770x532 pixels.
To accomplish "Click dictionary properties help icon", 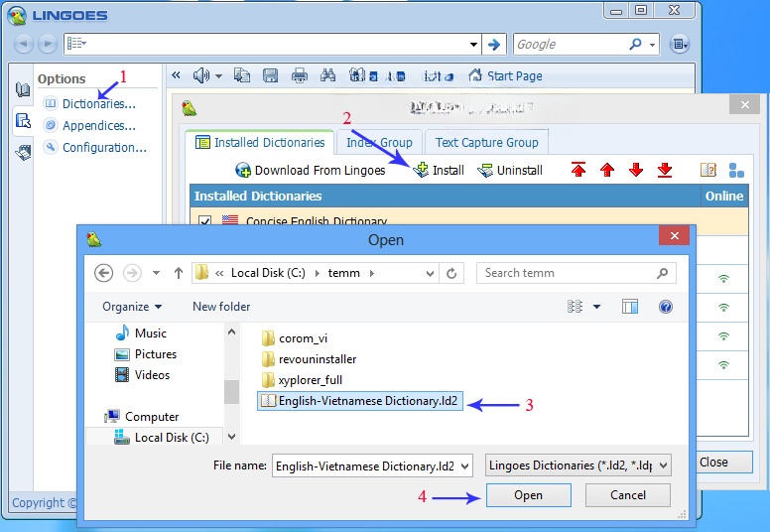I will pyautogui.click(x=708, y=170).
